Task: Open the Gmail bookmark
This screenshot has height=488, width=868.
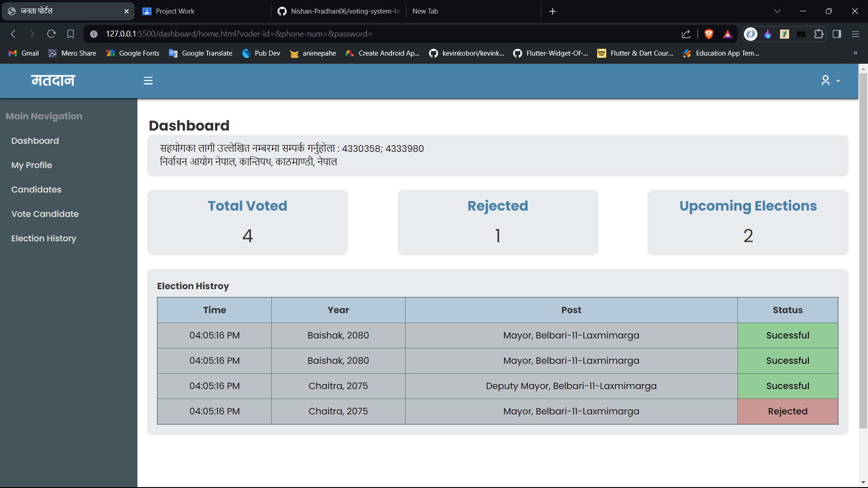Action: (24, 53)
